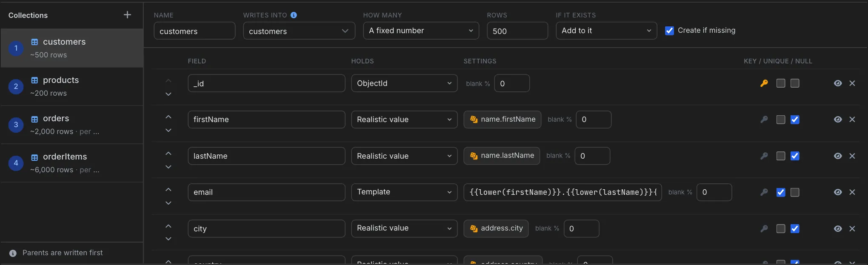Toggle visibility eye for email field
This screenshot has width=868, height=265.
tap(838, 192)
